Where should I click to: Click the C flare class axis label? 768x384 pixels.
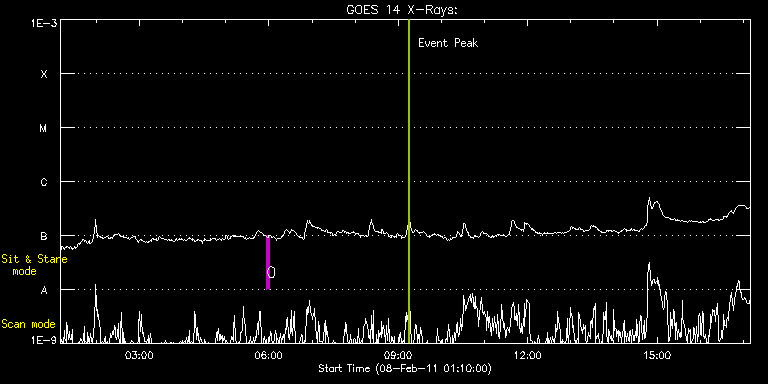[x=44, y=182]
